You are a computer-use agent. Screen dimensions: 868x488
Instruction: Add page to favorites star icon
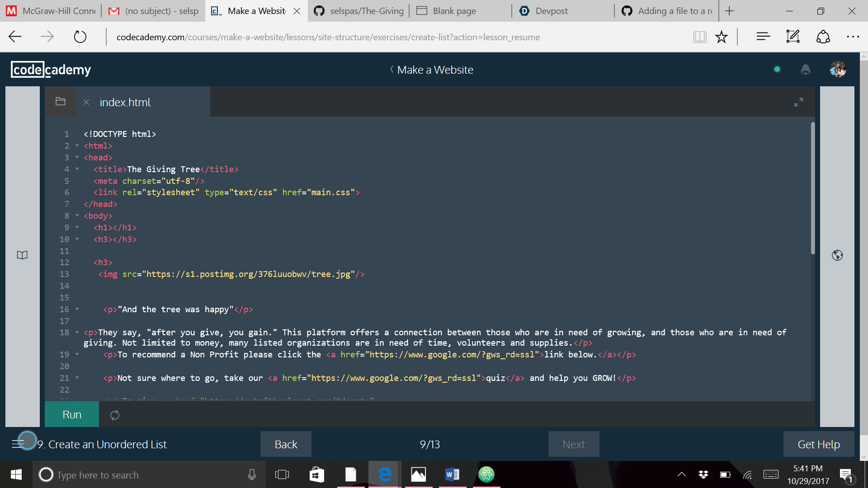pos(721,37)
